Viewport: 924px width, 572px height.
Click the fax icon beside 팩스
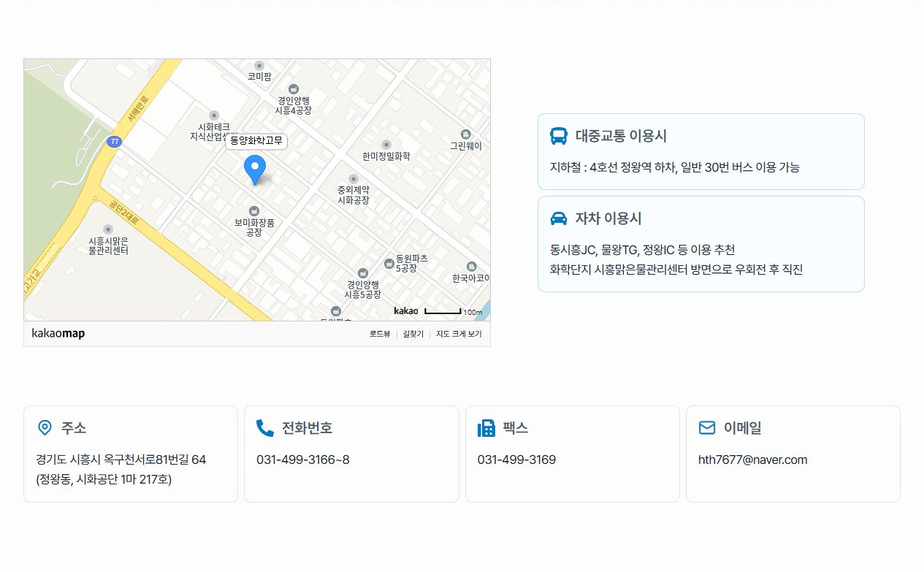[x=486, y=427]
